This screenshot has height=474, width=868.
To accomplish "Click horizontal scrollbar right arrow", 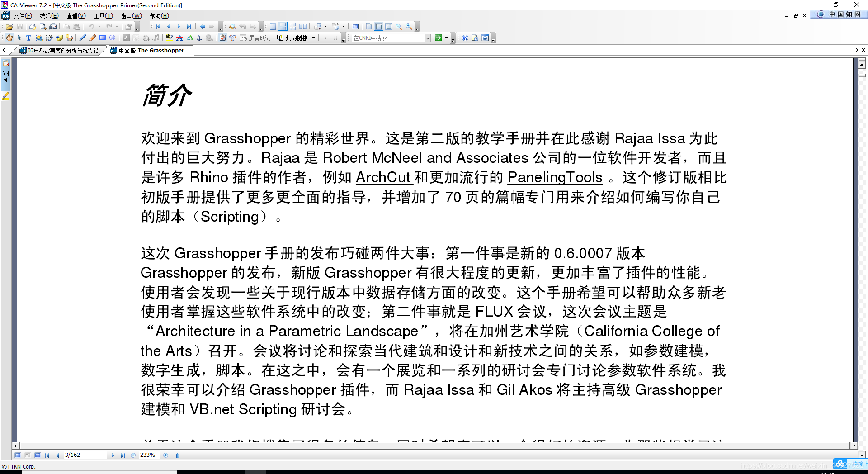I will (854, 446).
